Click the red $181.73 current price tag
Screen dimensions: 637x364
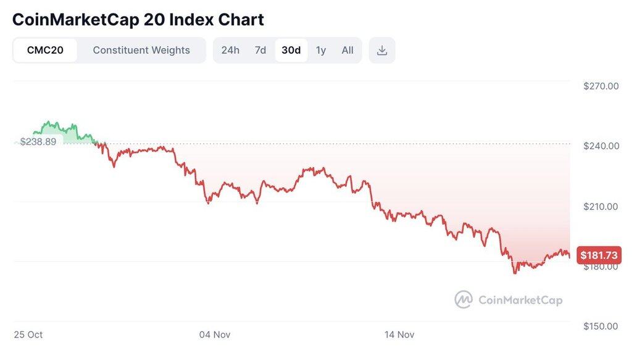(x=599, y=255)
